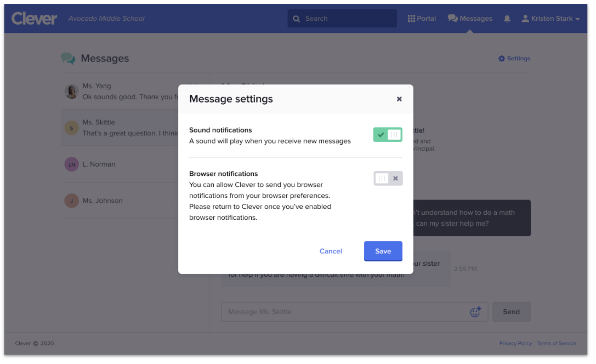This screenshot has height=364, width=596.
Task: Click the Clever logo in header
Action: coord(34,19)
